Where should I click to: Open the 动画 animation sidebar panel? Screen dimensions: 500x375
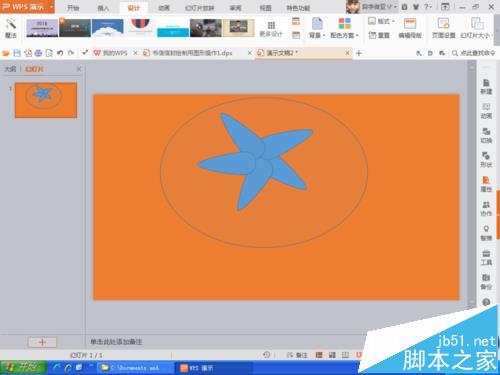pos(486,111)
